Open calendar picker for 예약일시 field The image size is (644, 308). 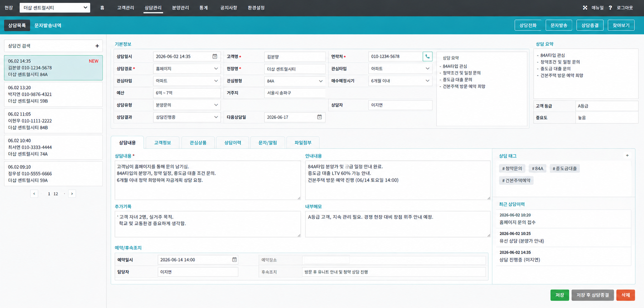pos(234,260)
